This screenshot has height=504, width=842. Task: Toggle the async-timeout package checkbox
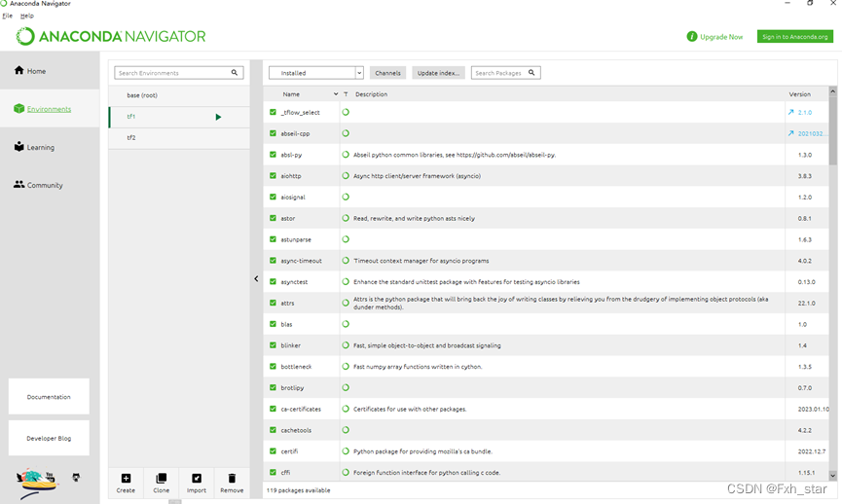pos(273,261)
